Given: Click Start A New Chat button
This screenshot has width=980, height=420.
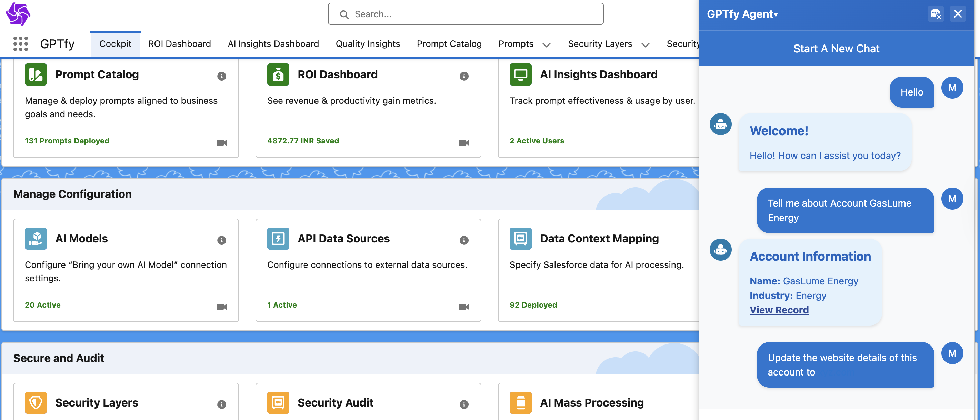Looking at the screenshot, I should click(836, 49).
